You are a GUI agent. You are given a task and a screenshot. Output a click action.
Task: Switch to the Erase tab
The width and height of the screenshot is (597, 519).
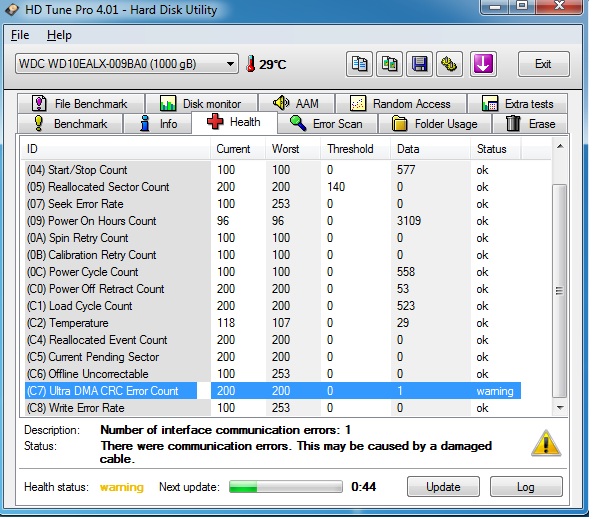(530, 123)
